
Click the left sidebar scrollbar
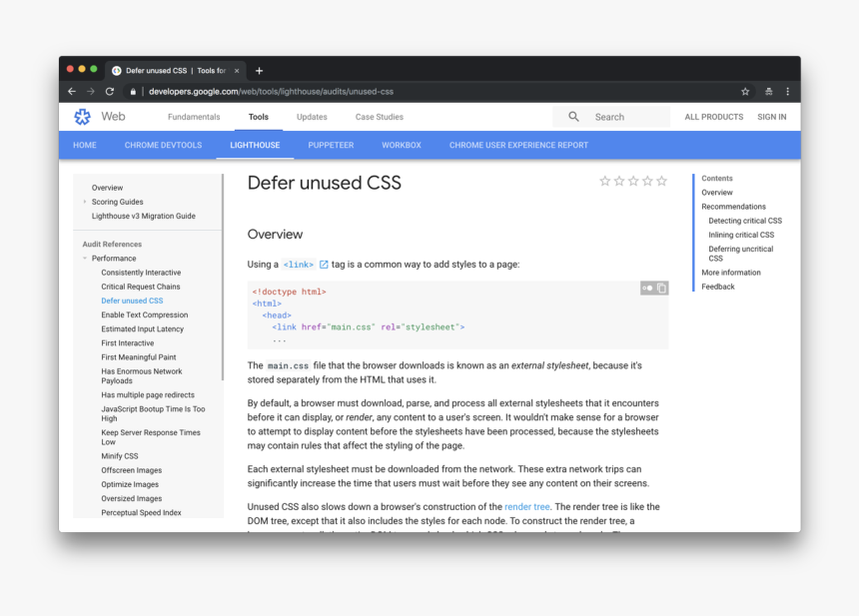click(x=223, y=278)
